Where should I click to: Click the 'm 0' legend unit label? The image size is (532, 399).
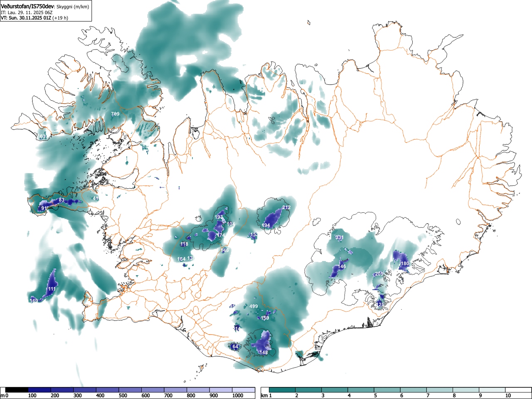click(x=5, y=396)
